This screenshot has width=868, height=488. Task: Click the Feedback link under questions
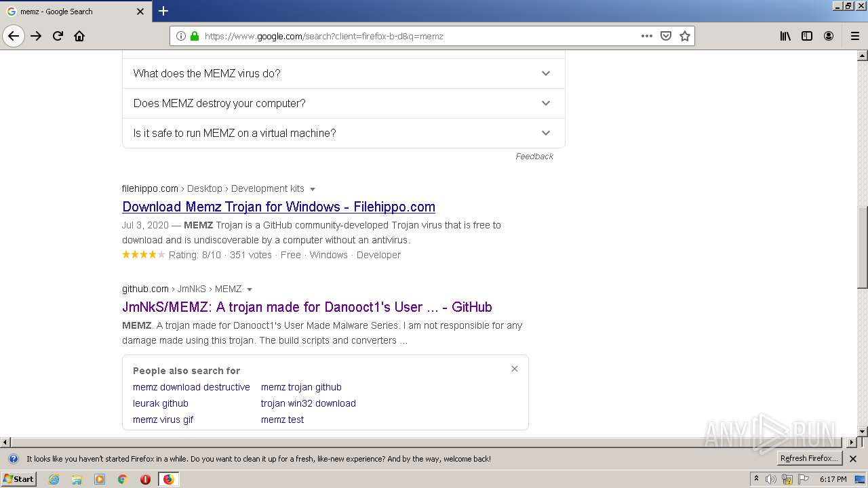[534, 156]
